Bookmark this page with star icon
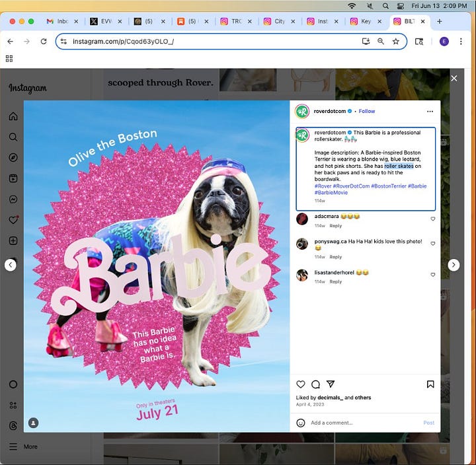Screen dimensions: 476x465 [x=395, y=41]
